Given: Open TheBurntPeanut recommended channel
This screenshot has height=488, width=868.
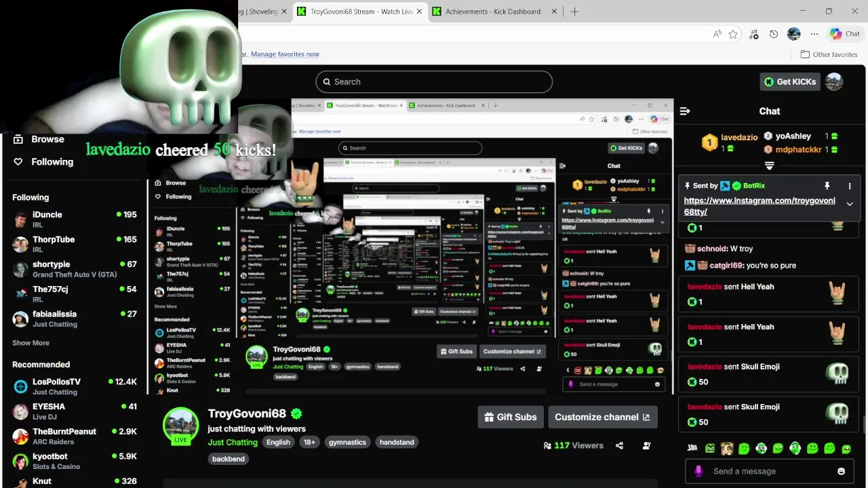Looking at the screenshot, I should coord(75,436).
